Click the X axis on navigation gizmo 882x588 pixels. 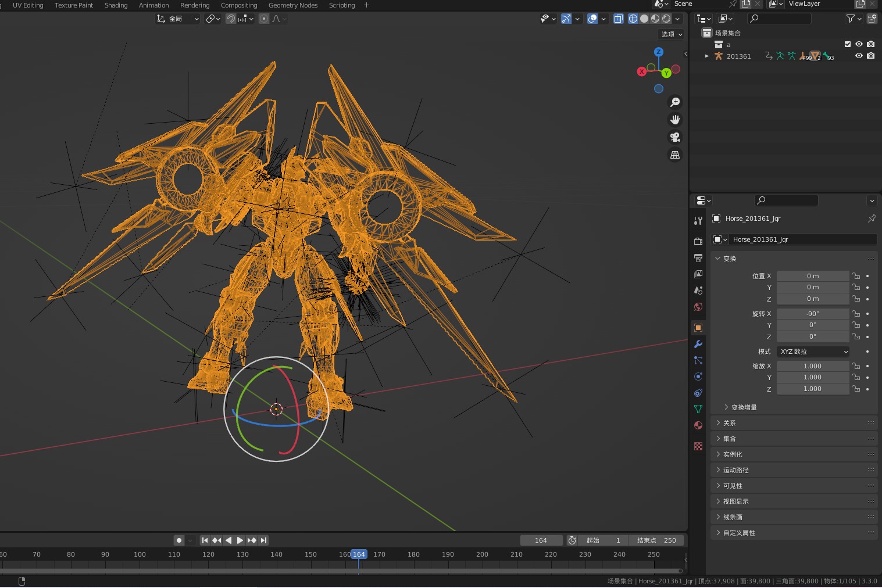(642, 71)
